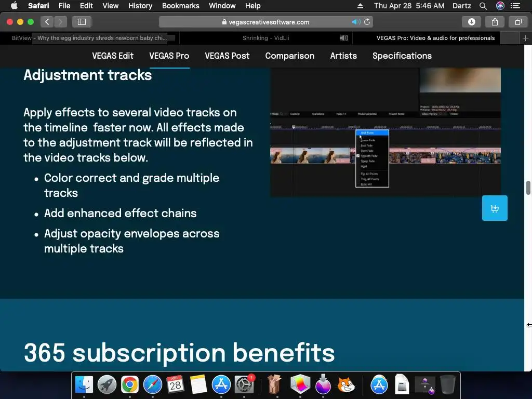Open System Preferences in the Dock
The height and width of the screenshot is (399, 532).
tap(244, 385)
